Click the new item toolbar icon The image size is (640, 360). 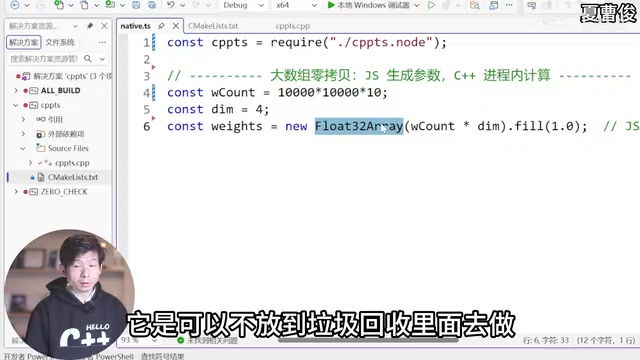coord(59,5)
